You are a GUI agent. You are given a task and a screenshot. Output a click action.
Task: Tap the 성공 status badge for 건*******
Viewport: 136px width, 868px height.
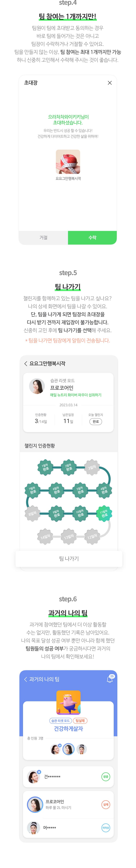pos(106,777)
